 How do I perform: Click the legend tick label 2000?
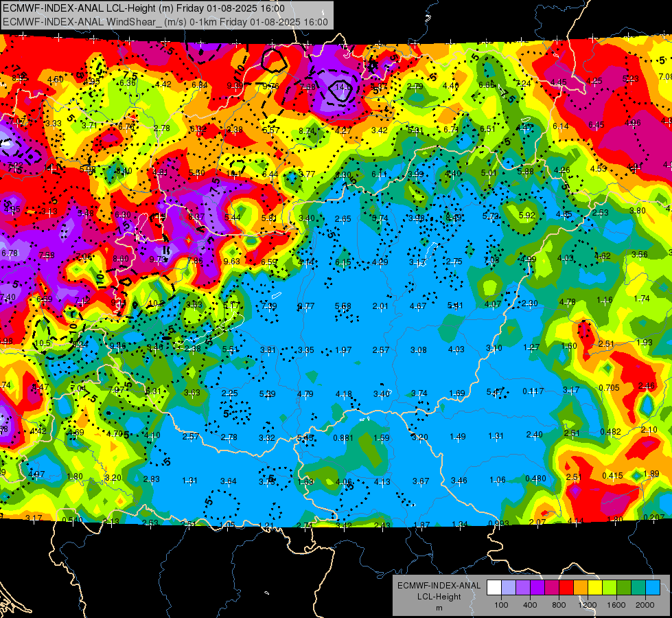[645, 605]
